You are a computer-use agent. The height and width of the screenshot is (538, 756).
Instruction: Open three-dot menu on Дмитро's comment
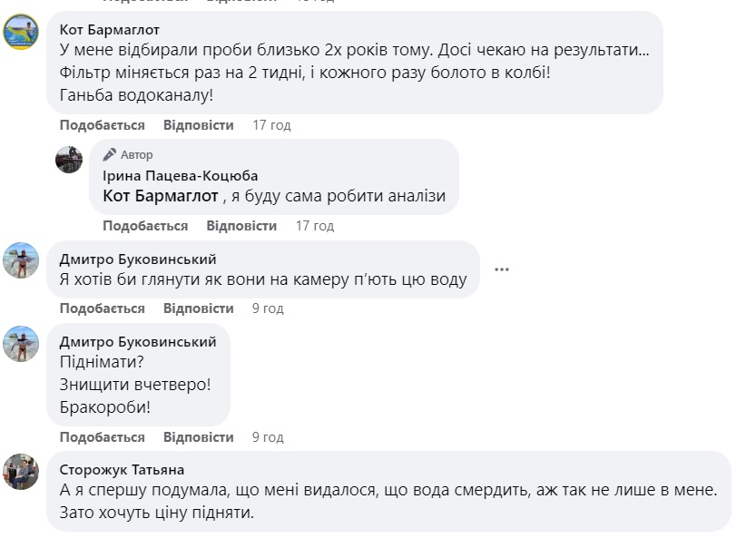[x=501, y=269]
